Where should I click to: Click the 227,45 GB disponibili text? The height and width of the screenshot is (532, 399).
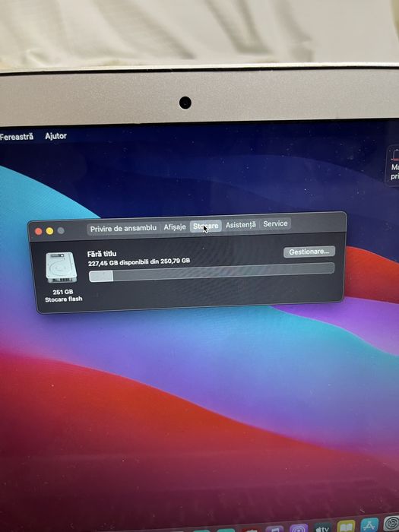(139, 262)
